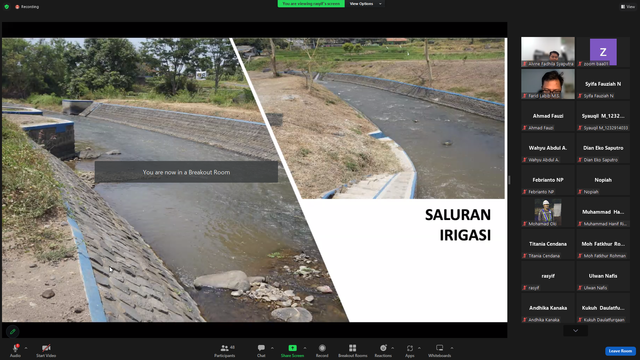Select rasyif participant tile
Screen dimensions: 640x360
[x=548, y=276]
